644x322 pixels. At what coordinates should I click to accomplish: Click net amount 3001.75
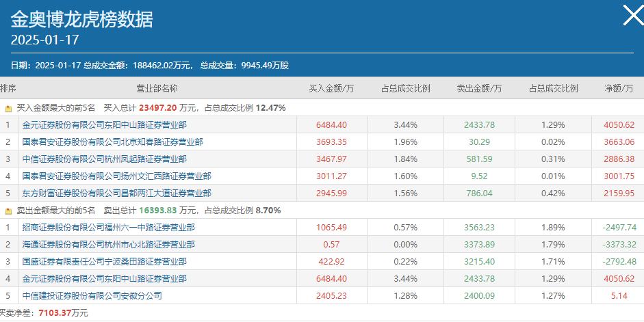tap(619, 176)
